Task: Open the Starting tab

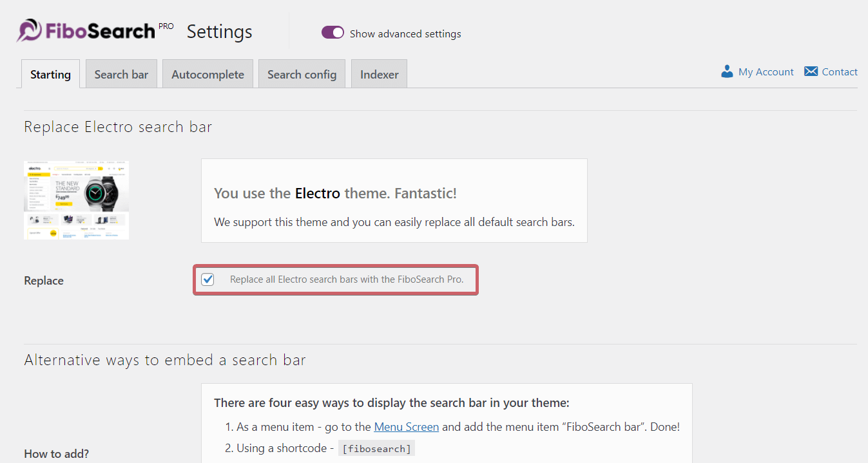Action: [x=50, y=74]
